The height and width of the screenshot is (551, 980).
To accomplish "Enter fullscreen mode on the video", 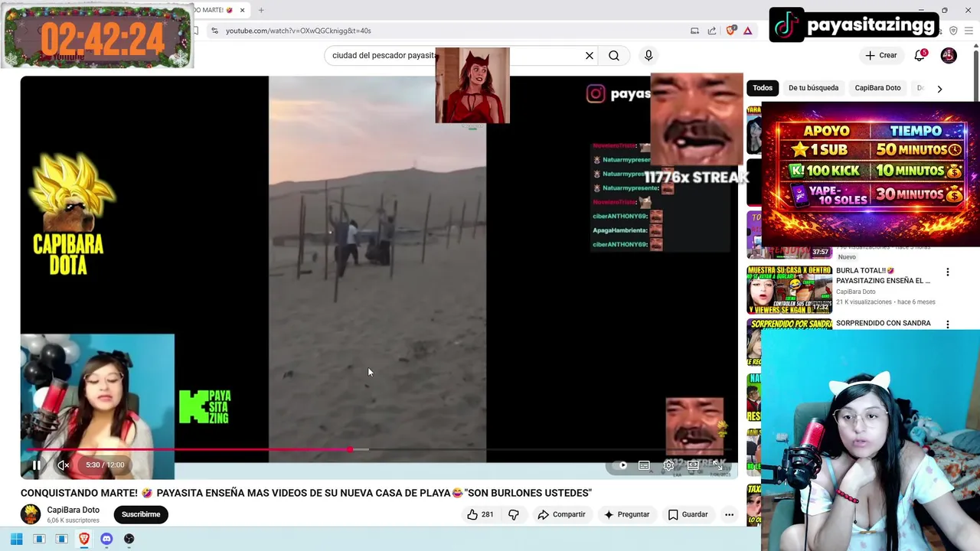I will tap(717, 465).
